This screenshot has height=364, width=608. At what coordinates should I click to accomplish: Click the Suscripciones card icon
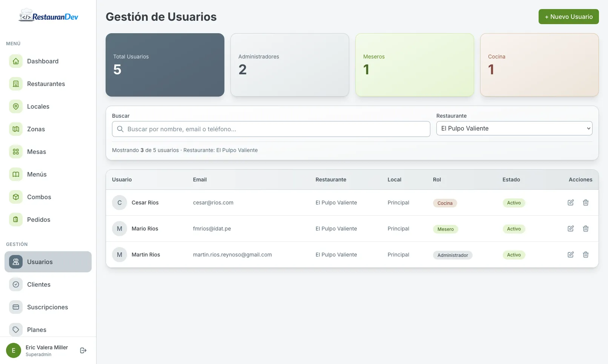pos(16,307)
